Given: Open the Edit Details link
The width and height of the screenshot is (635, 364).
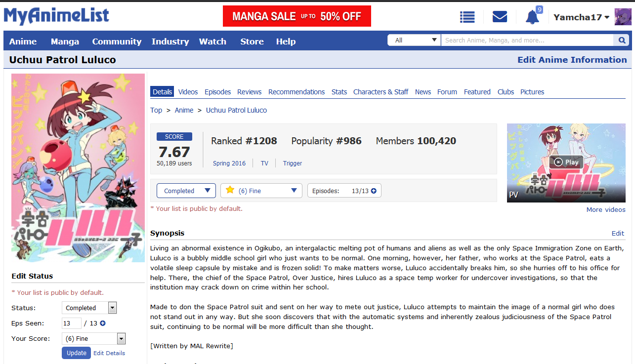Looking at the screenshot, I should (109, 353).
